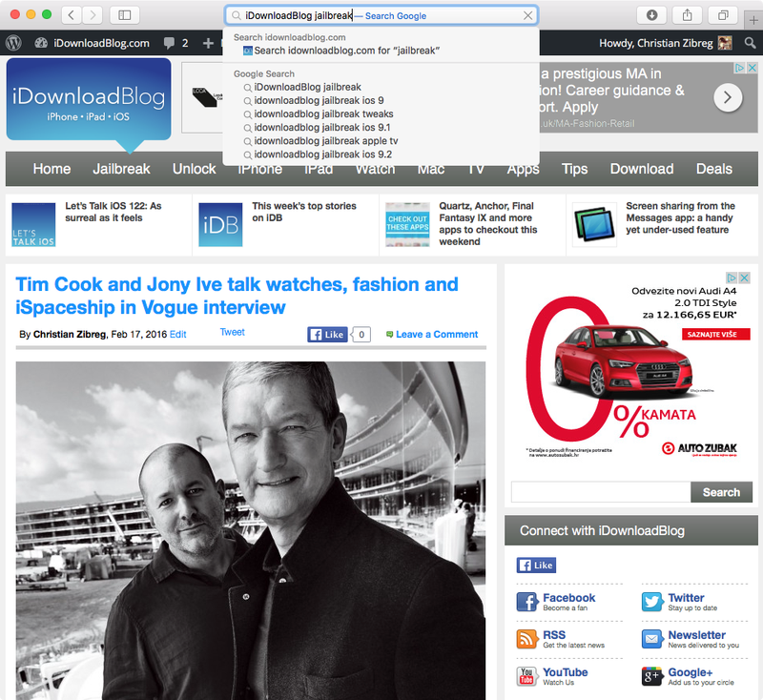Clear the address bar text

coord(527,15)
